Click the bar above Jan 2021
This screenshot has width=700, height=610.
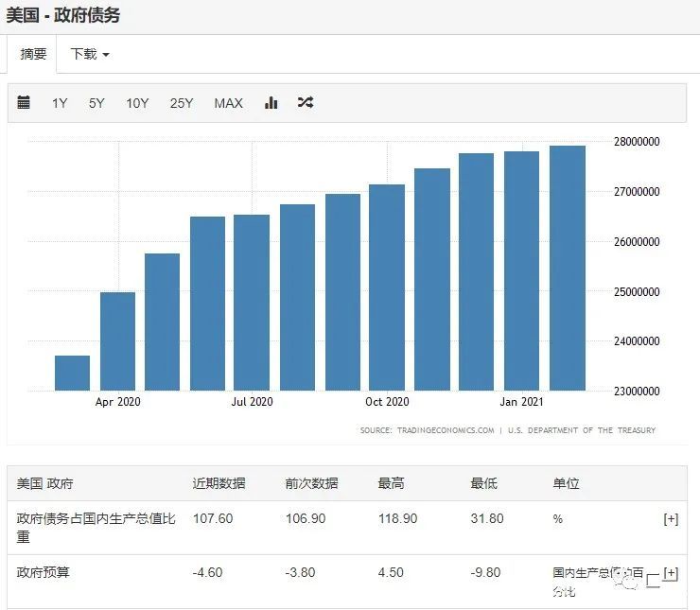[x=522, y=270]
